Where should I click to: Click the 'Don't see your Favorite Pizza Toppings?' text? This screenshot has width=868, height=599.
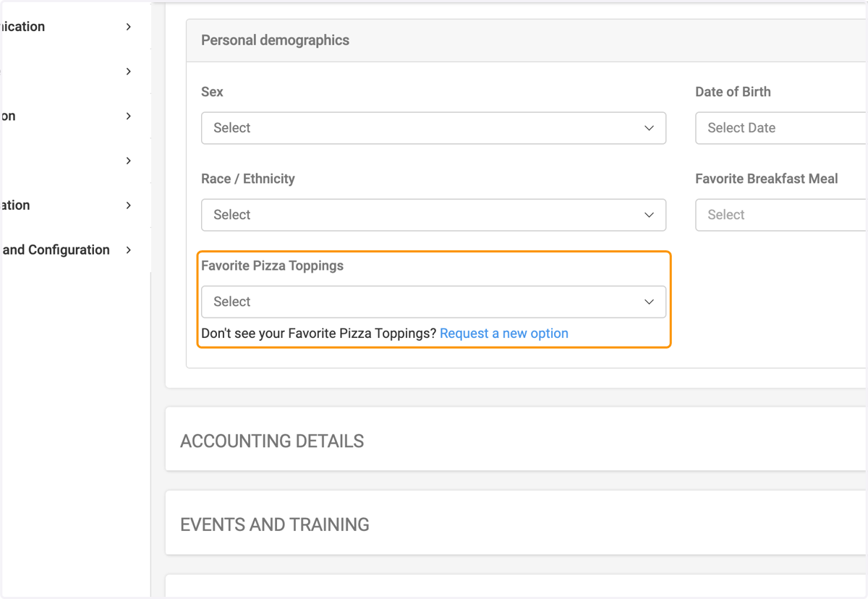tap(319, 334)
